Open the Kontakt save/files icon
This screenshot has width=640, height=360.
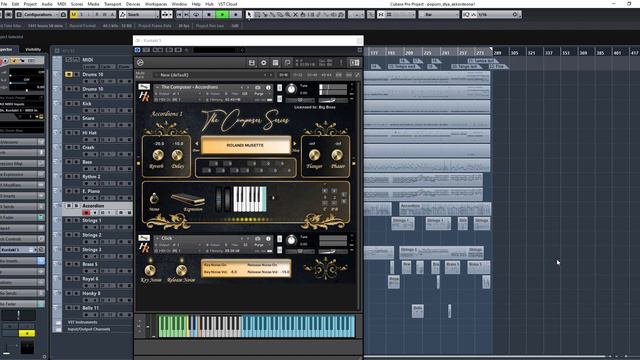tap(252, 62)
